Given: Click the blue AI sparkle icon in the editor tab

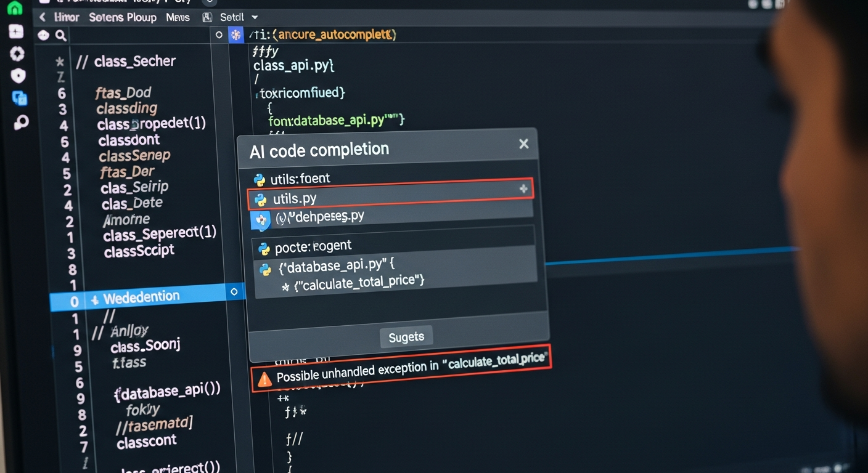Looking at the screenshot, I should pyautogui.click(x=235, y=35).
